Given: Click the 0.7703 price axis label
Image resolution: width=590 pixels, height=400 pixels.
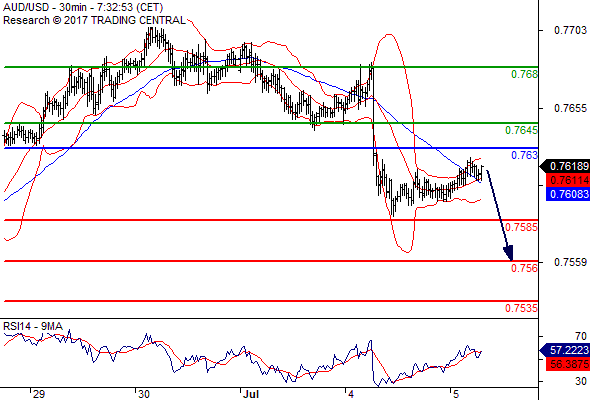Looking at the screenshot, I should pyautogui.click(x=570, y=30).
